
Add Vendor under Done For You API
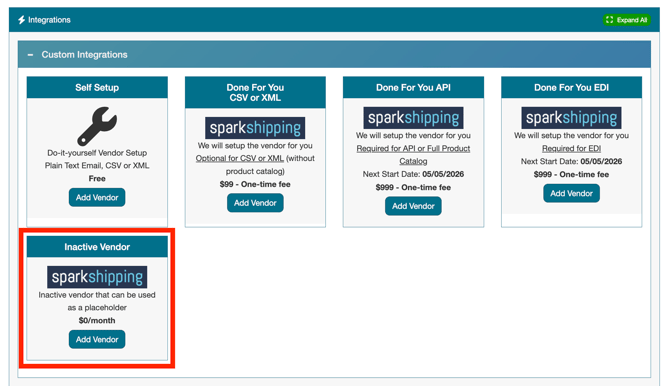[413, 206]
